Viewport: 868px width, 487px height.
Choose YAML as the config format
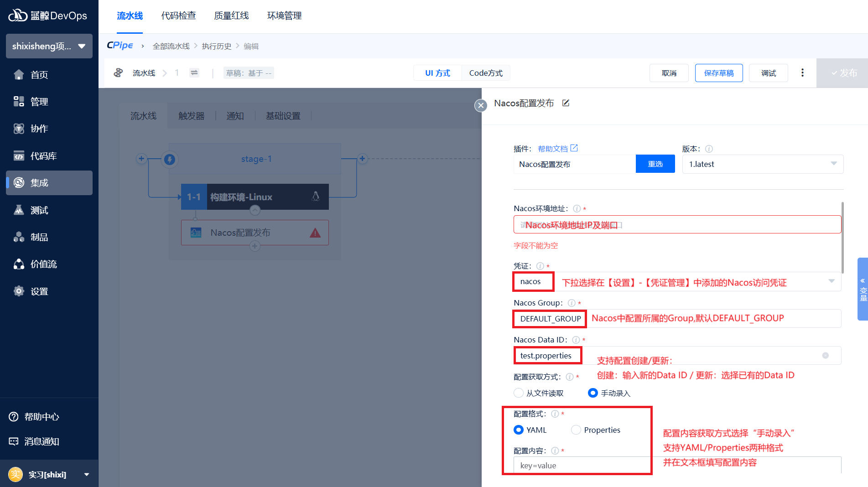[519, 430]
